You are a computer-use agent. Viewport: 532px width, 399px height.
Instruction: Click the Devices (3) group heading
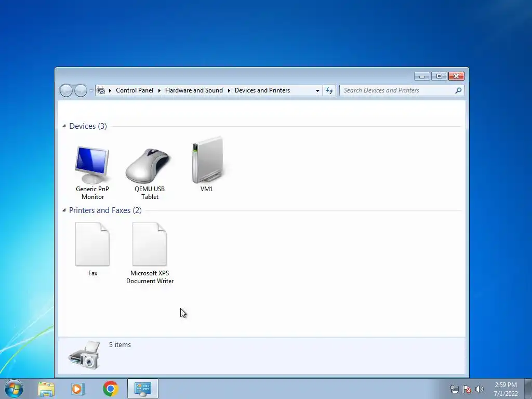pos(88,126)
